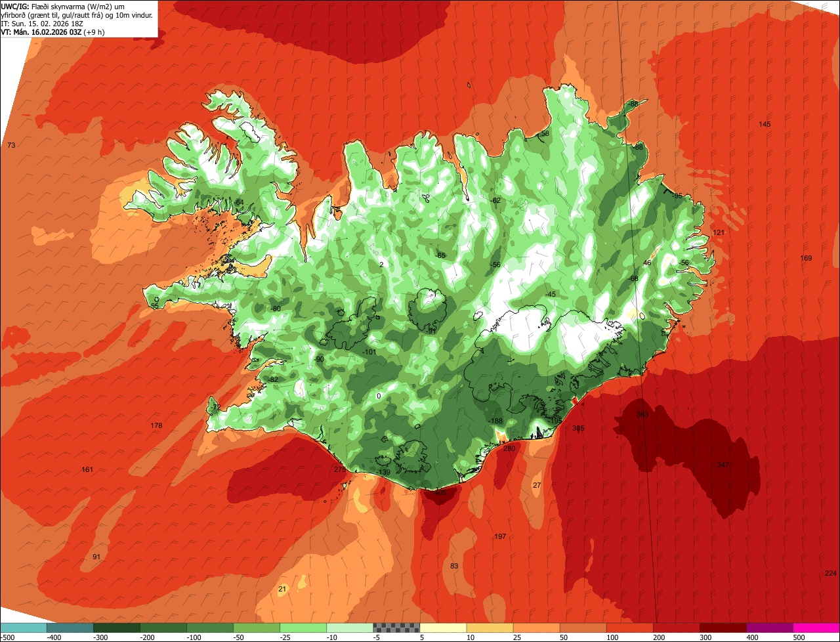The image size is (840, 642).
Task: Click the value -72 on the Reykjanes peninsula
Action: 216,408
